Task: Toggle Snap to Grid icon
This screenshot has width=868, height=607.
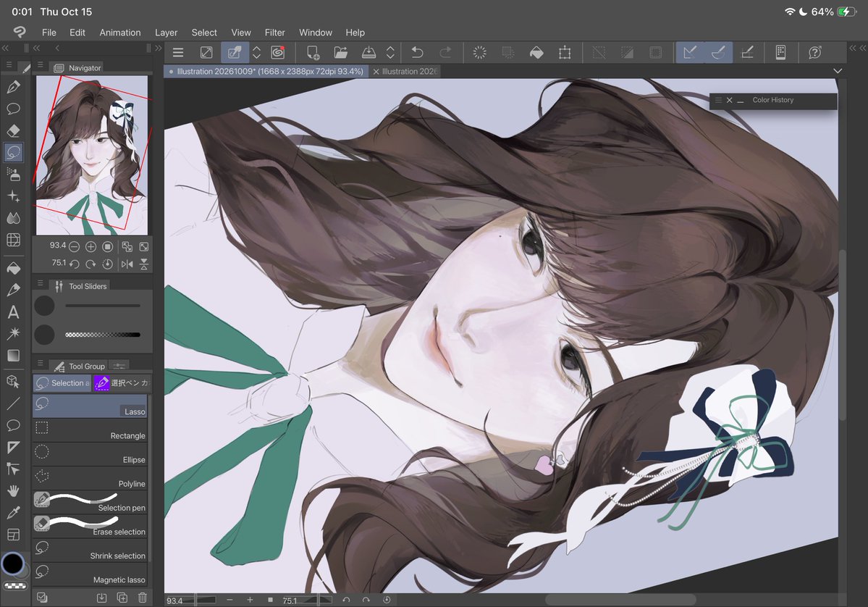Action: [747, 53]
